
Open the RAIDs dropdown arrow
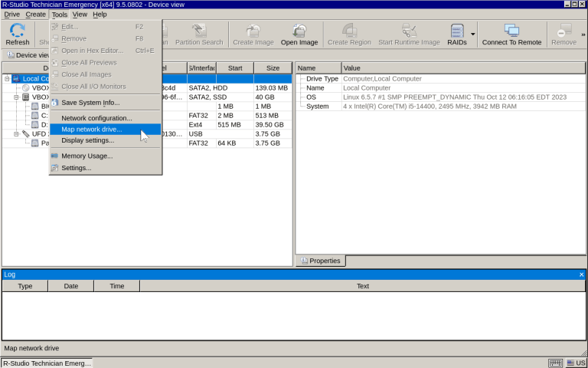[473, 34]
